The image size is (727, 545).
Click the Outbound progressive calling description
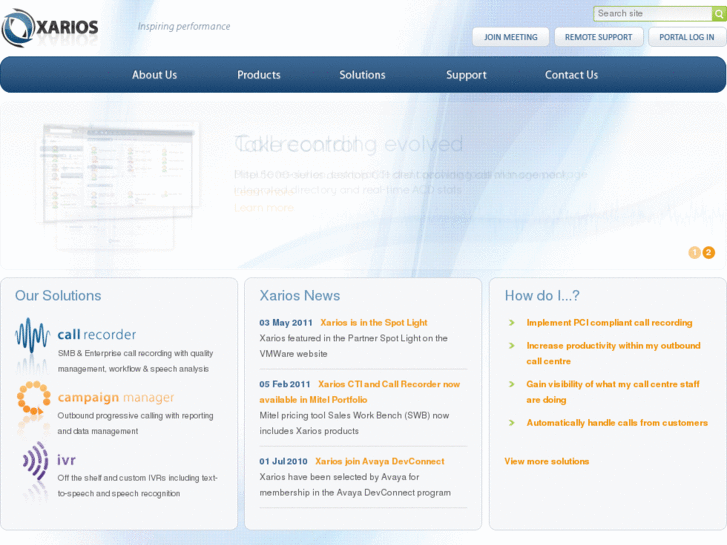tap(135, 423)
